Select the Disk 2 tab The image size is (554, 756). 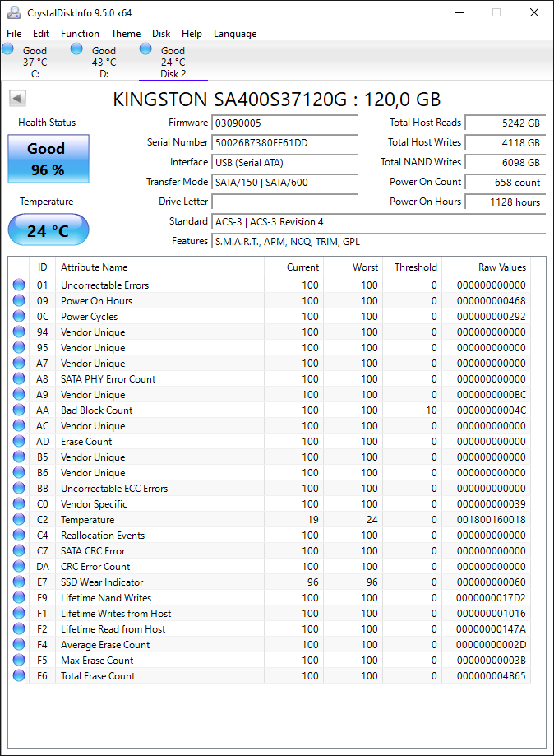tap(173, 62)
